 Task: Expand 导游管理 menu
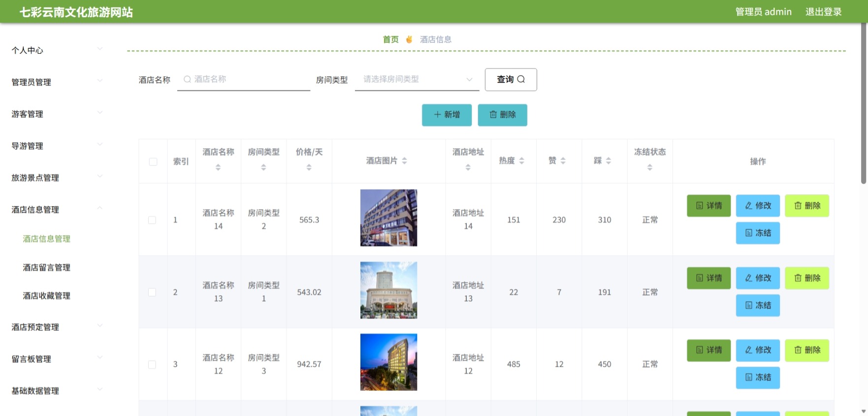click(x=57, y=146)
